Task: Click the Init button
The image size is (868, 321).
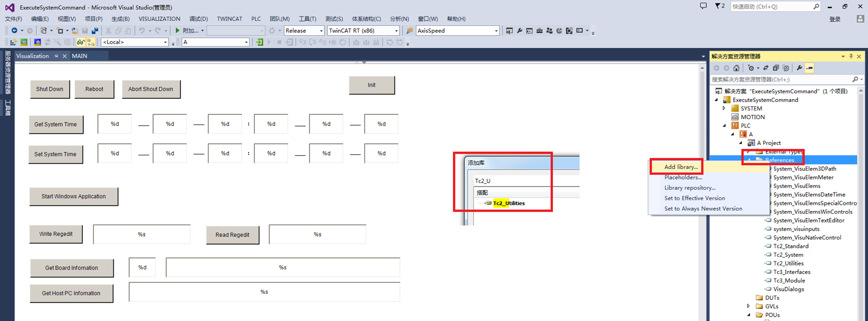Action: [372, 85]
